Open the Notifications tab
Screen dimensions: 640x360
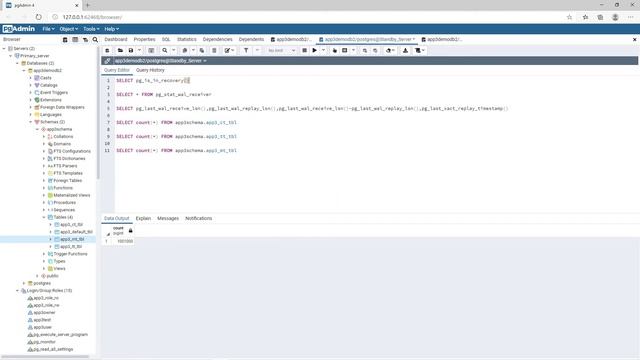pos(199,218)
